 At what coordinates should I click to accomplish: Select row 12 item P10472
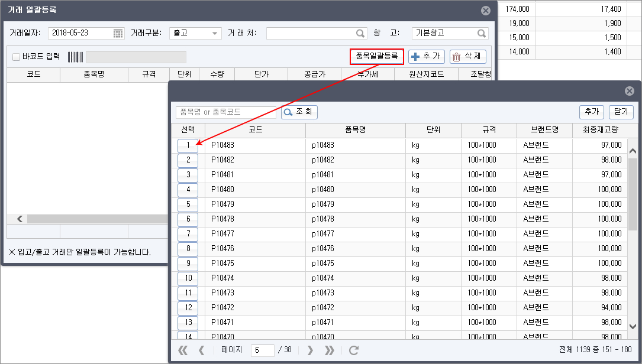(188, 307)
